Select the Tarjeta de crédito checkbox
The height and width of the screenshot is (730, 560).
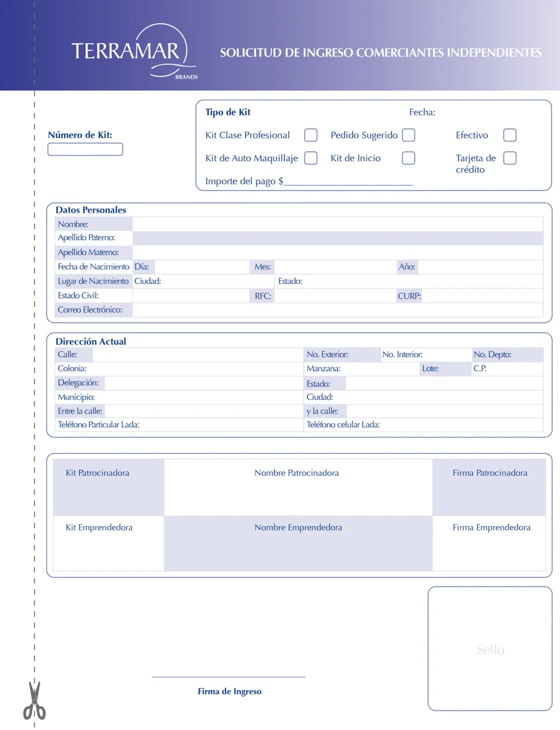tap(510, 158)
